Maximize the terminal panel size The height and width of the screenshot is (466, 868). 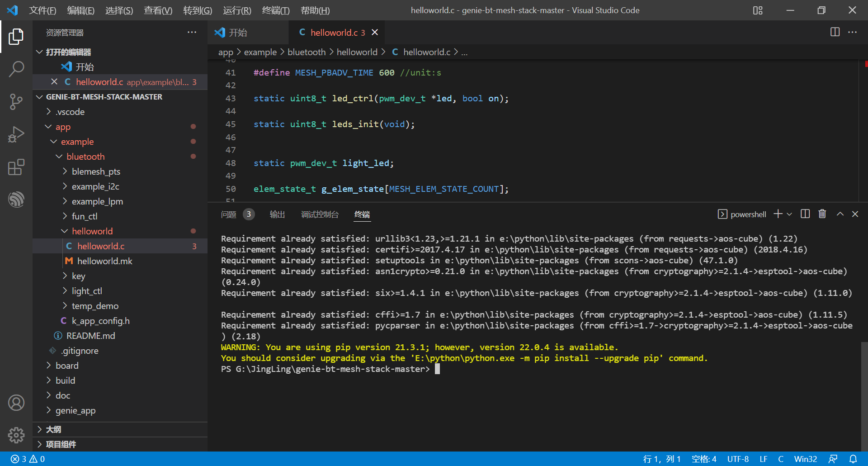[840, 214]
